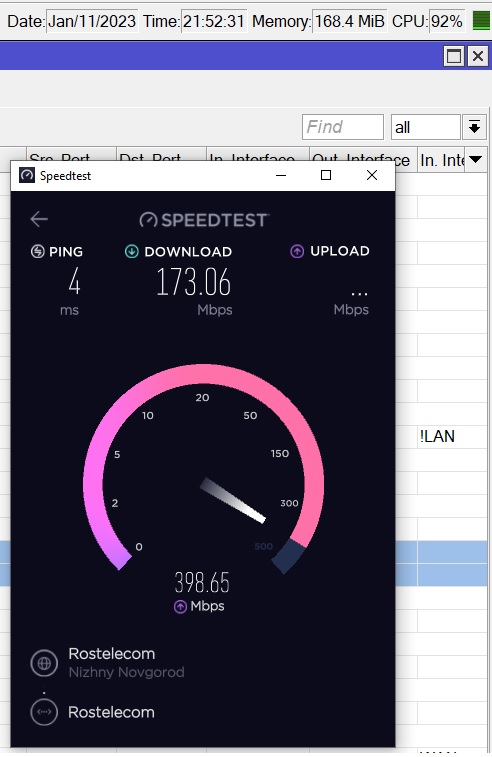Click the green CPU load indicator
The height and width of the screenshot is (757, 492).
tap(481, 21)
